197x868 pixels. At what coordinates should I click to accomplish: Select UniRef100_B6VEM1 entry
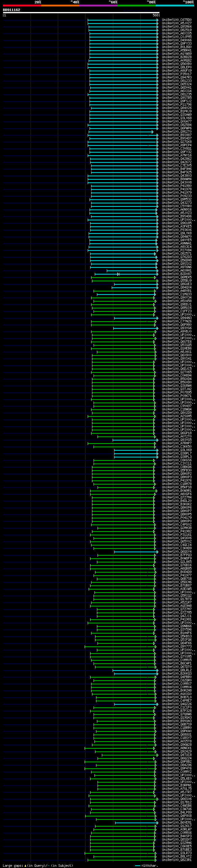click(x=177, y=822)
